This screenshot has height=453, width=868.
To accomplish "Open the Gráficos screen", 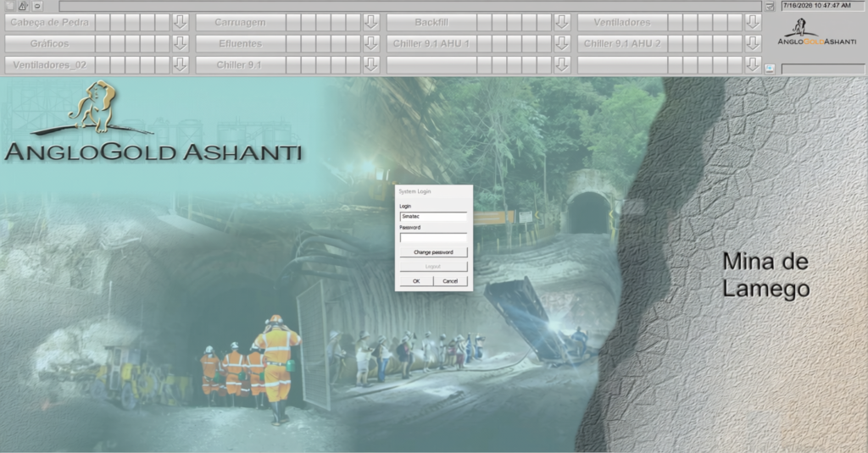I will tap(50, 43).
